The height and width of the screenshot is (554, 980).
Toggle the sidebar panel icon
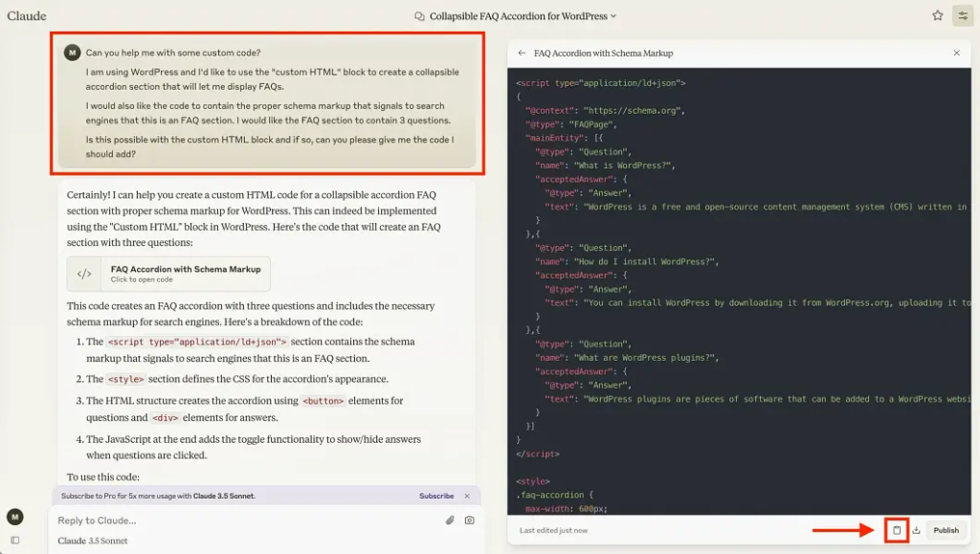coord(15,541)
